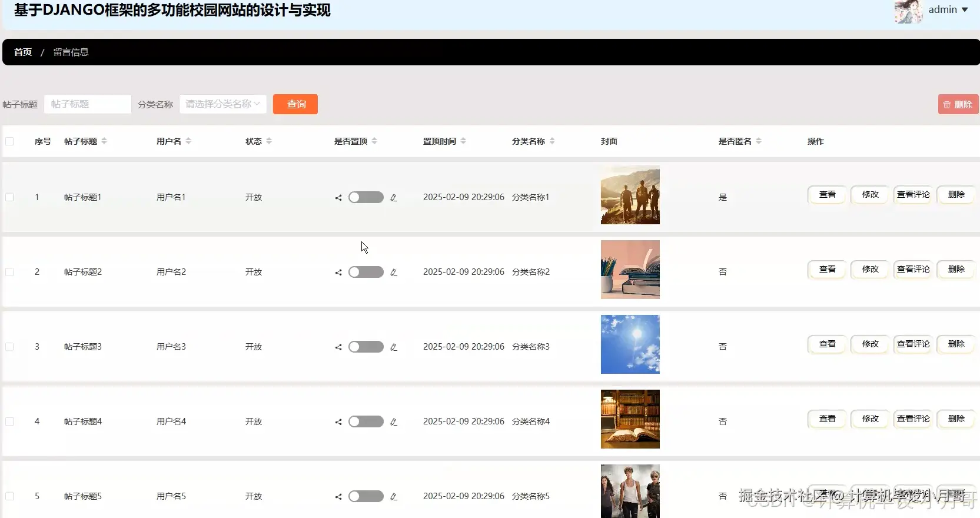
Task: Click 查看评论 for 帖子标题1
Action: 913,194
